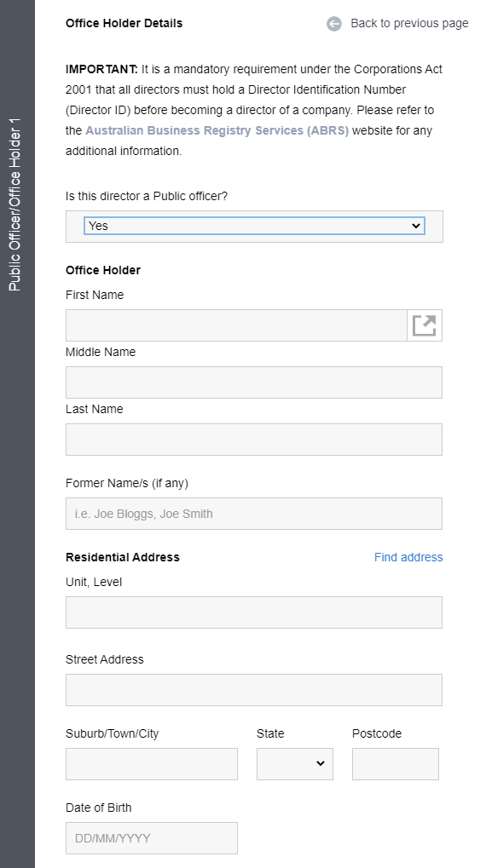Click the 'Is this director a Public officer?' label

point(147,196)
